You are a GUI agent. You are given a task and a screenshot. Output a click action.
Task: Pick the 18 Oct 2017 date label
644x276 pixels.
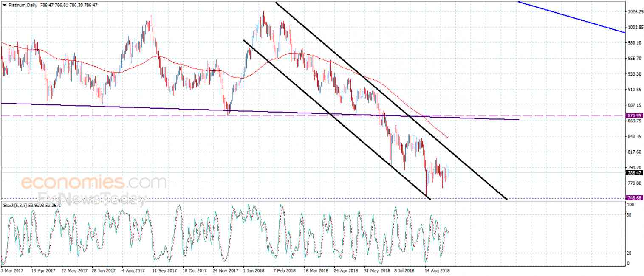pos(195,270)
